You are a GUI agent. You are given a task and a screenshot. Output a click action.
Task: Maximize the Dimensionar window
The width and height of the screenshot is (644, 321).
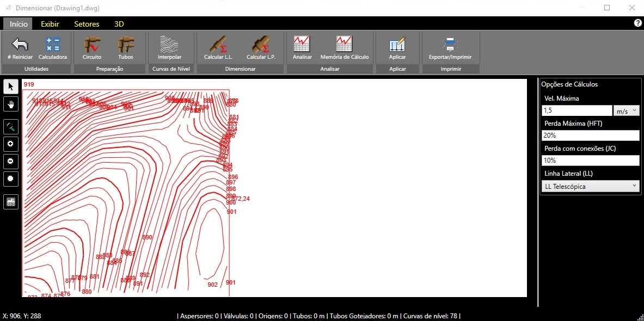(x=607, y=8)
